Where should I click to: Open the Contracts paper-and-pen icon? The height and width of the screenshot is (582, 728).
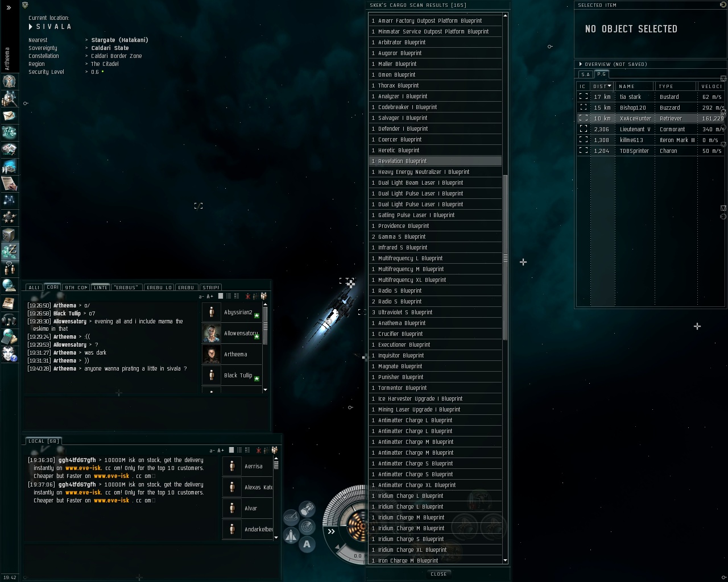pyautogui.click(x=9, y=183)
